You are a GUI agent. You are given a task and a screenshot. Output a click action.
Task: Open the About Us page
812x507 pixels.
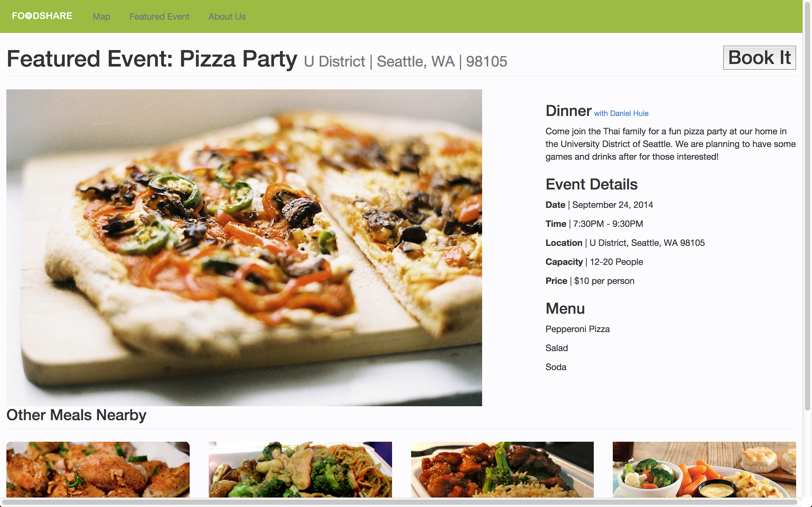pyautogui.click(x=227, y=16)
